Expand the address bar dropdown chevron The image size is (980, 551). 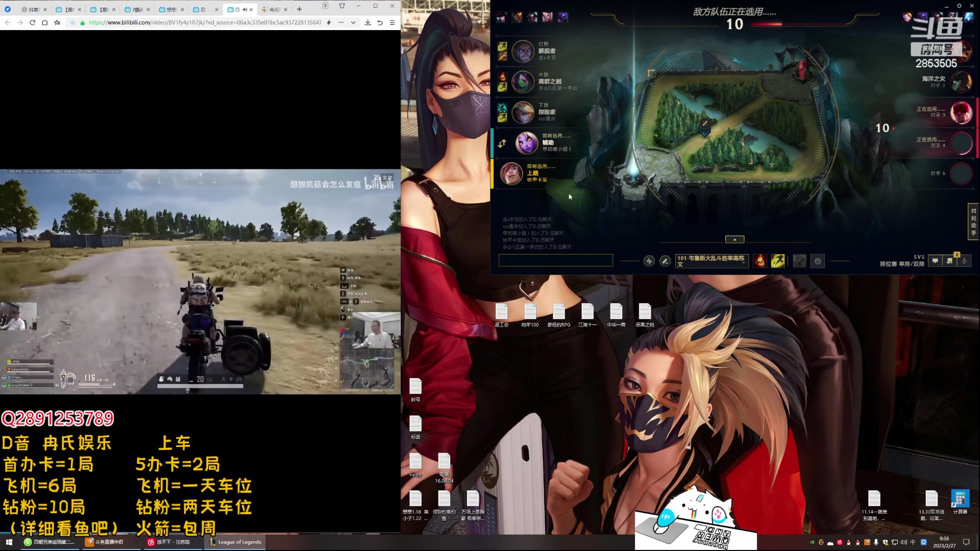353,22
